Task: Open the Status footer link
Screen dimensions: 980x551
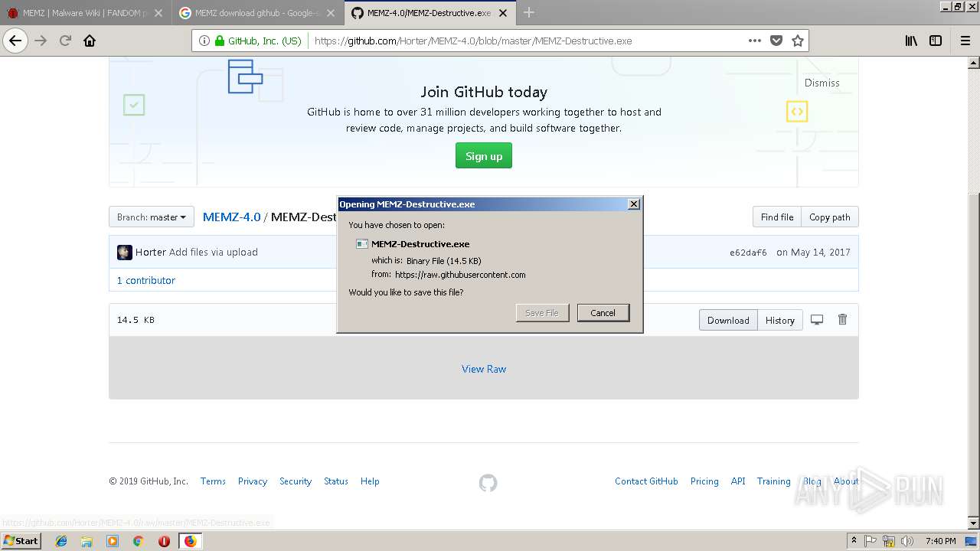Action: click(336, 481)
